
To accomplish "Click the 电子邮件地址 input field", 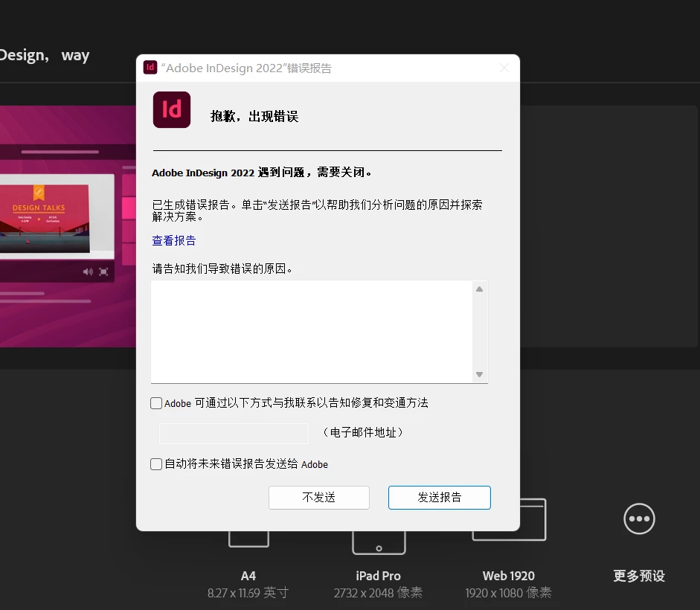I will click(234, 433).
